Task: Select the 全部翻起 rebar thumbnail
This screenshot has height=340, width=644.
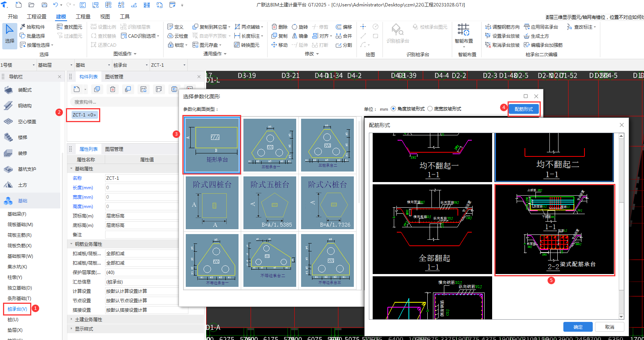Action: click(x=432, y=229)
